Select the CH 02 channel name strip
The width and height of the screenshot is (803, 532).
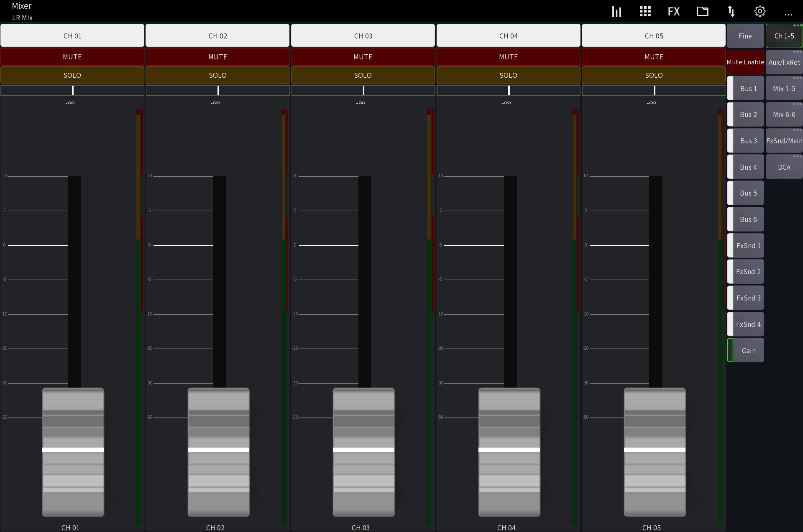217,36
